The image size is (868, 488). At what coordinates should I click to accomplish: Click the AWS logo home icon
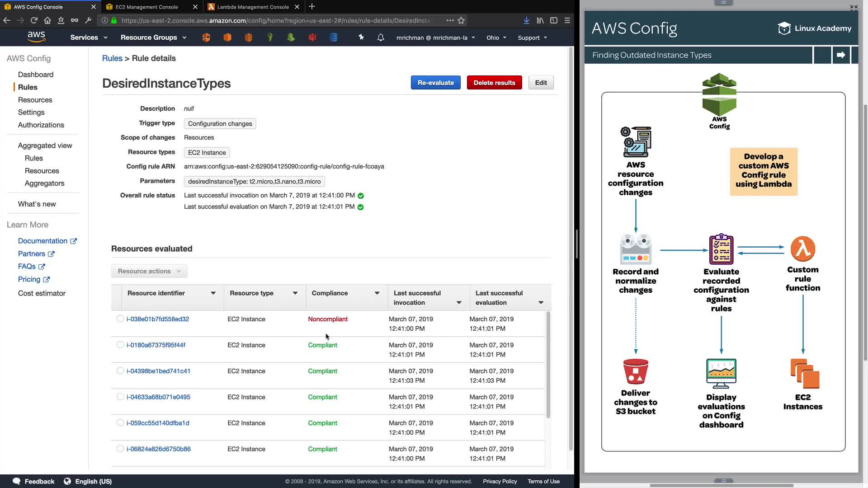click(36, 37)
